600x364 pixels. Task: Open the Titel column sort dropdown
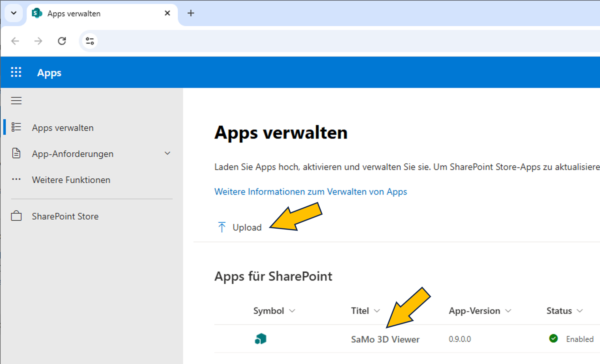(377, 311)
